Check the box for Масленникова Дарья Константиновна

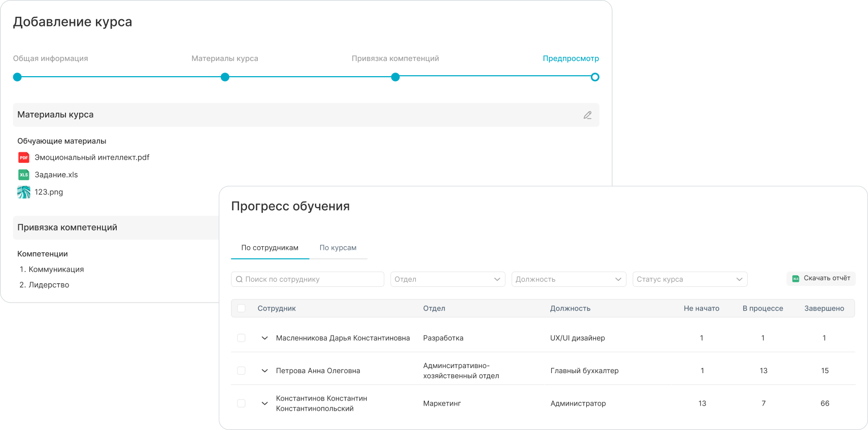click(241, 338)
